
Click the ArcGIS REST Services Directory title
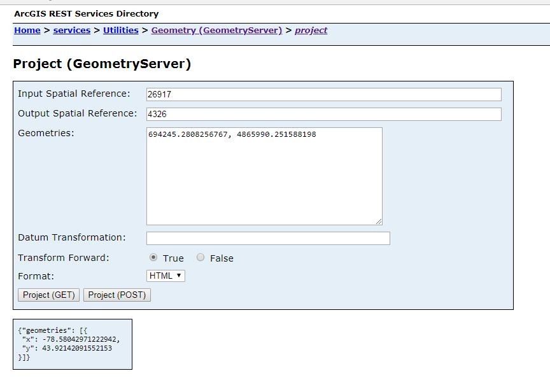tap(87, 13)
